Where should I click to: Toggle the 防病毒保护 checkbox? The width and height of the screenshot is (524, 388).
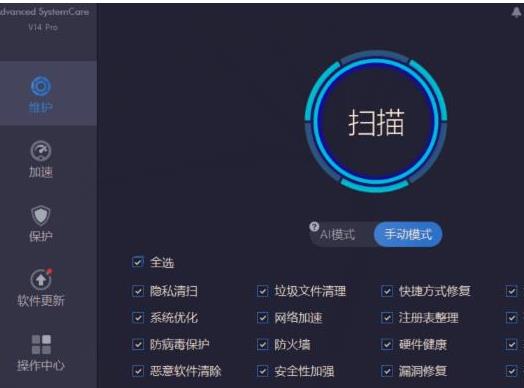[138, 344]
